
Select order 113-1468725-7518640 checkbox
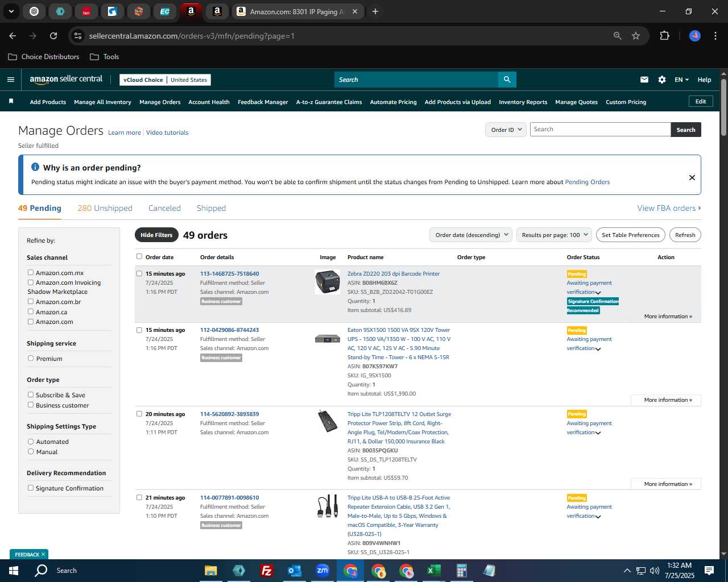(139, 273)
